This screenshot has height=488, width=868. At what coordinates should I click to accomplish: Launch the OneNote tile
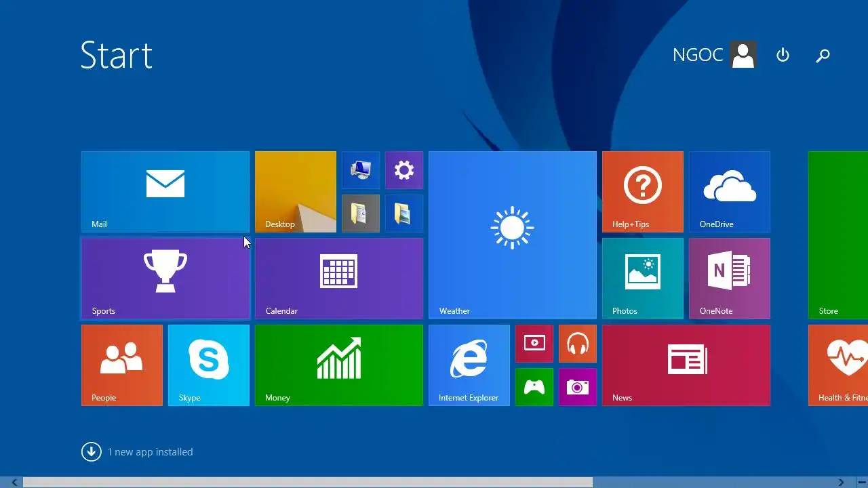[730, 279]
